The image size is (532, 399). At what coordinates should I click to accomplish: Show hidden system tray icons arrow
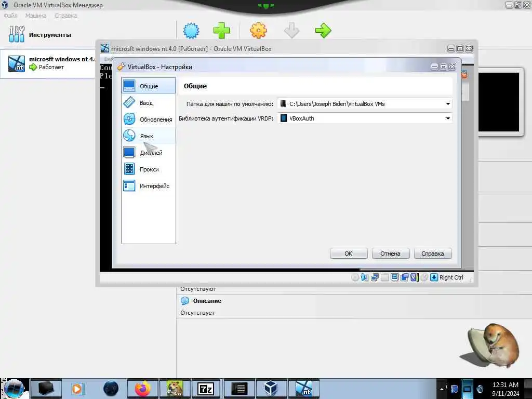coord(442,389)
